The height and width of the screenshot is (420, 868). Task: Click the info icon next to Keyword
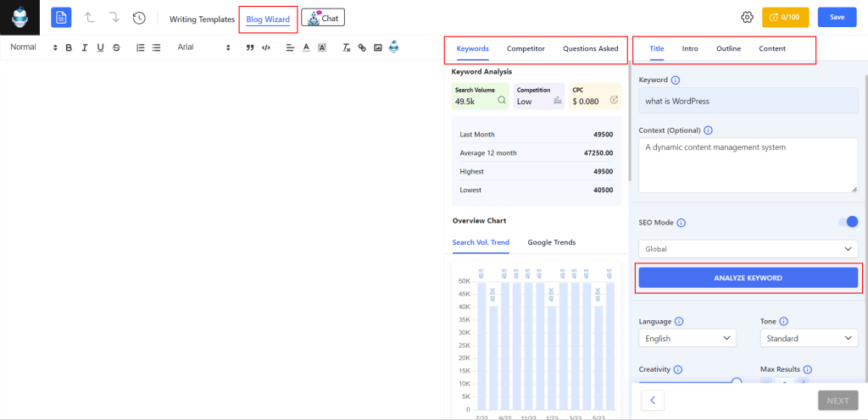click(676, 80)
